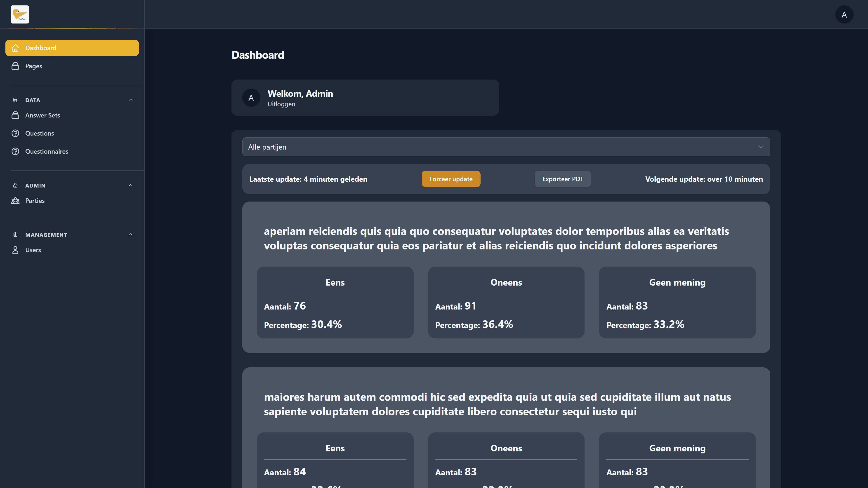Collapse the DATA sidebar section
The height and width of the screenshot is (488, 868).
click(131, 100)
